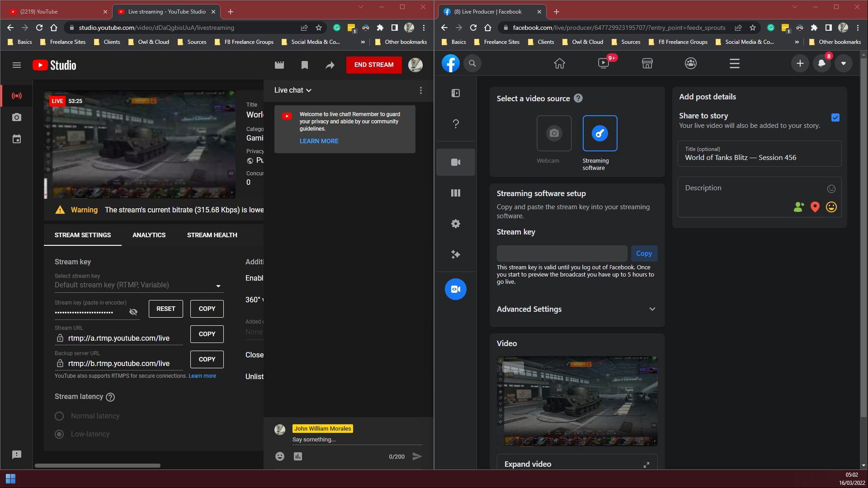Click the share arrow icon in Studio header
This screenshot has width=868, height=488.
330,65
